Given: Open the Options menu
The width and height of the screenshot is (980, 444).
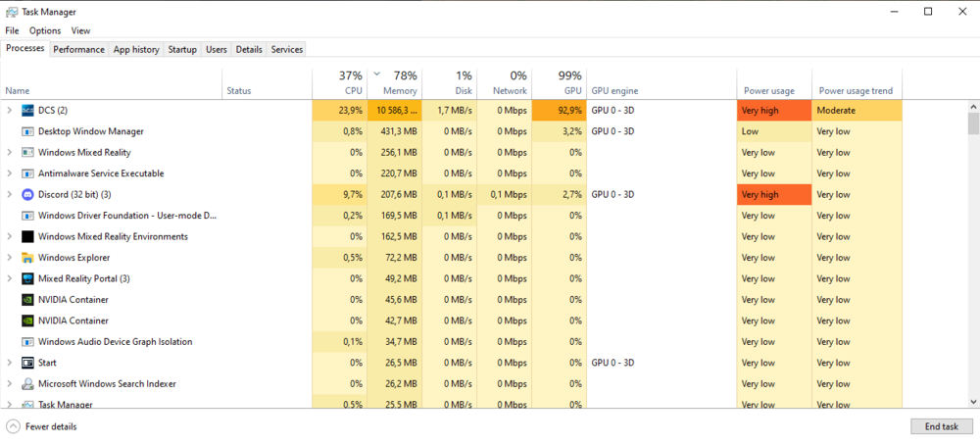Looking at the screenshot, I should pyautogui.click(x=45, y=30).
